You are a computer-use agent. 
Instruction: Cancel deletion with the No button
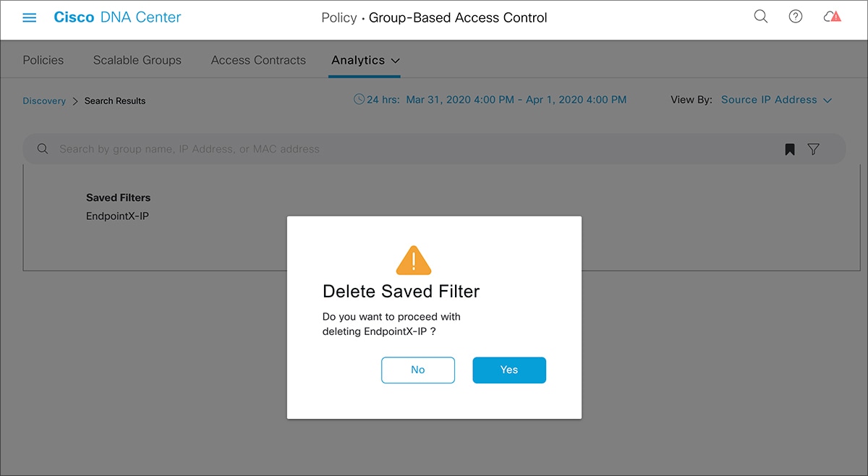click(x=418, y=370)
